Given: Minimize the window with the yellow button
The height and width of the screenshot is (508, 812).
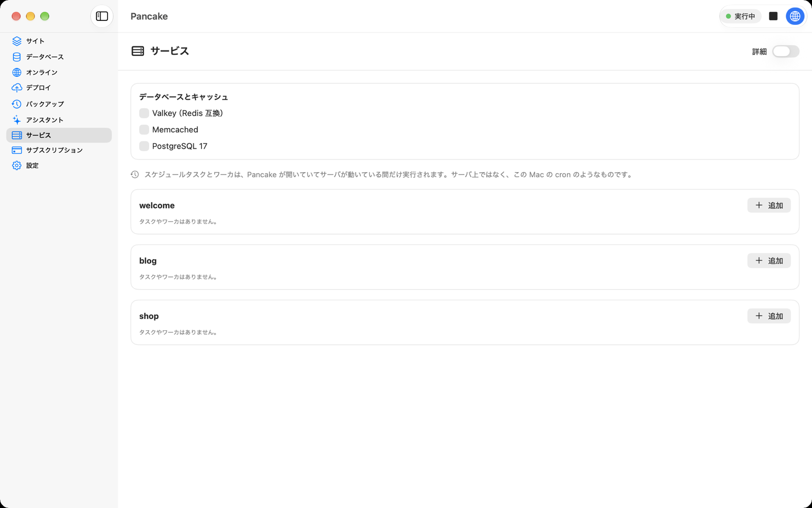Looking at the screenshot, I should tap(30, 16).
